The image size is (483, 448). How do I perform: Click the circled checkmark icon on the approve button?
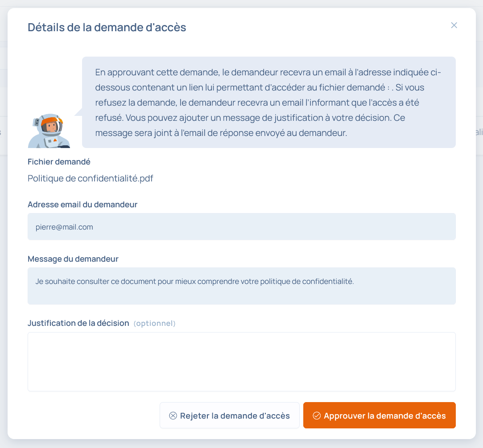coord(317,416)
